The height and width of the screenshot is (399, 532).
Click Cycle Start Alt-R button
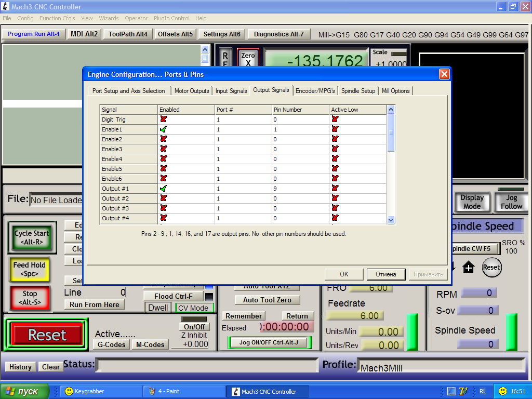click(x=32, y=237)
